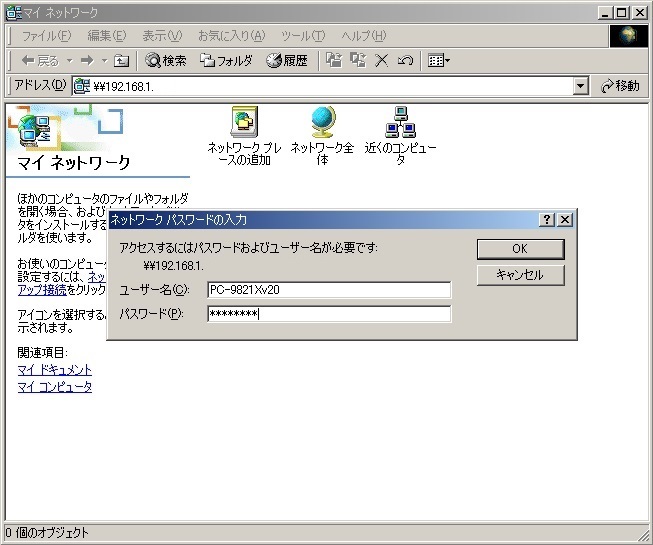Image resolution: width=653 pixels, height=545 pixels.
Task: Click the delete X toolbar icon
Action: pyautogui.click(x=381, y=61)
